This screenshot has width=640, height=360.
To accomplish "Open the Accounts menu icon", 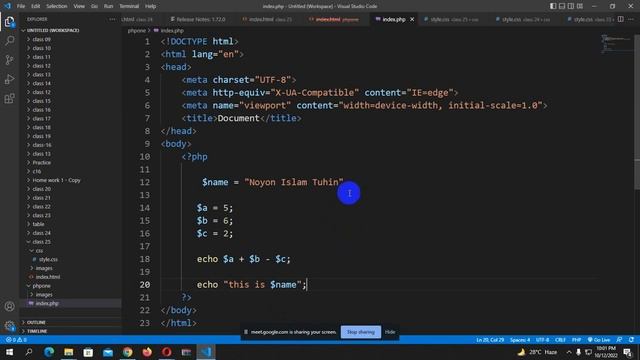I will point(9,306).
